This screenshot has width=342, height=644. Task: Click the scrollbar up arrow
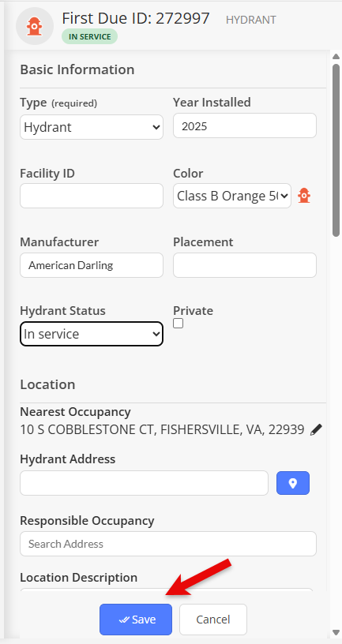pyautogui.click(x=336, y=55)
